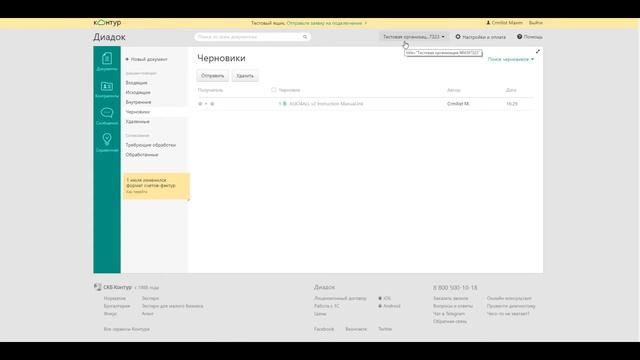This screenshot has height=360, width=640.
Task: Open the Instruction Manual draft document
Action: click(x=326, y=104)
